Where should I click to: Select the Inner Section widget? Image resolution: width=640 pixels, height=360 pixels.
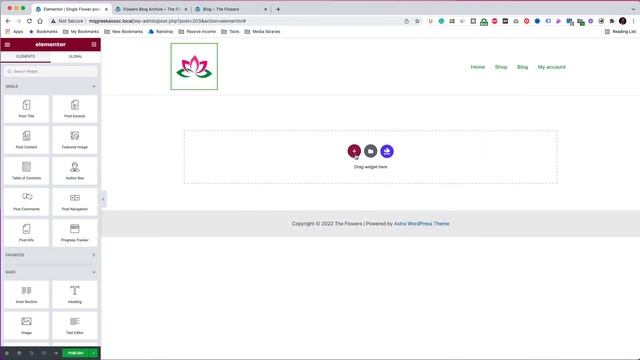click(x=27, y=294)
